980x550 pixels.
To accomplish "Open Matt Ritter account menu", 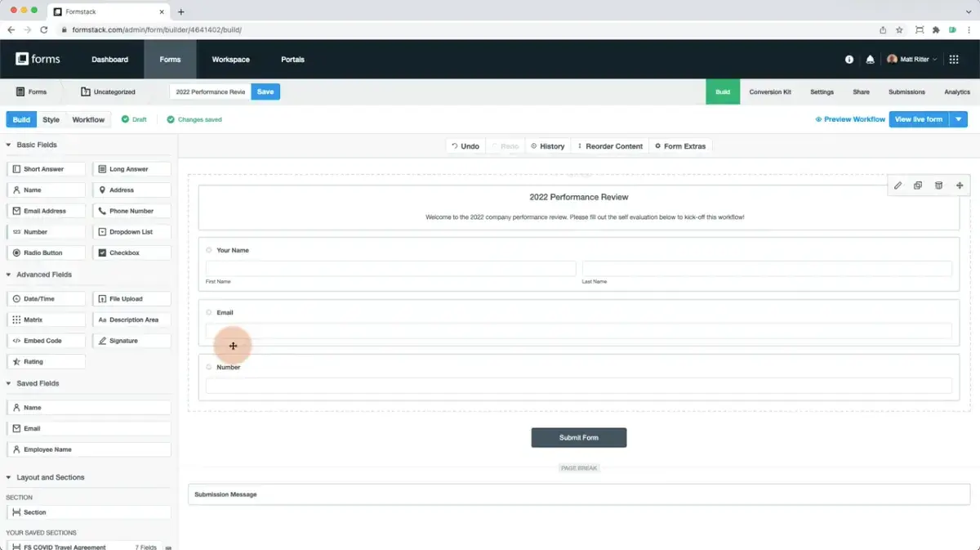I will pos(912,60).
